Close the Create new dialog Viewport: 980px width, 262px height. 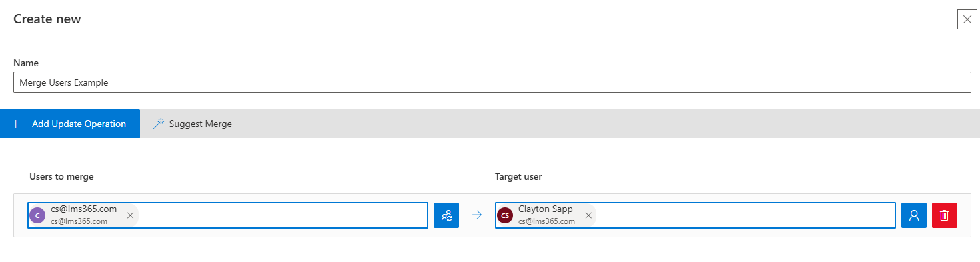[x=967, y=19]
